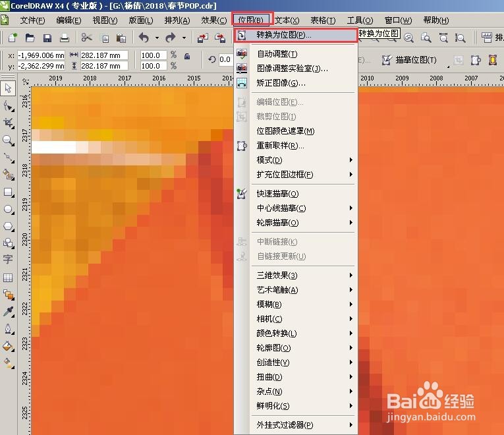
Task: Select the Polygon tool
Action: coord(8,227)
